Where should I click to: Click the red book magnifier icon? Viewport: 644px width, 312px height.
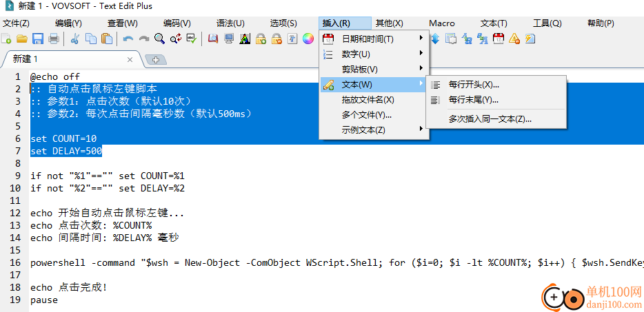[x=213, y=39]
